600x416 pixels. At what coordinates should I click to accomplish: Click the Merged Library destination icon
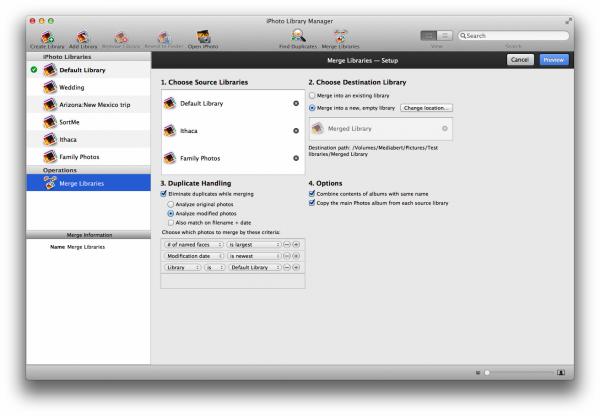318,129
